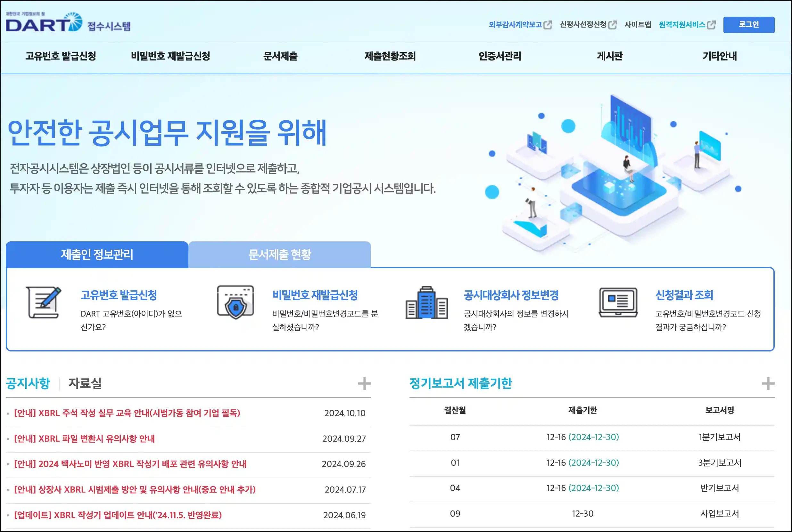Expand 공지사항 with the plus icon

point(364,384)
